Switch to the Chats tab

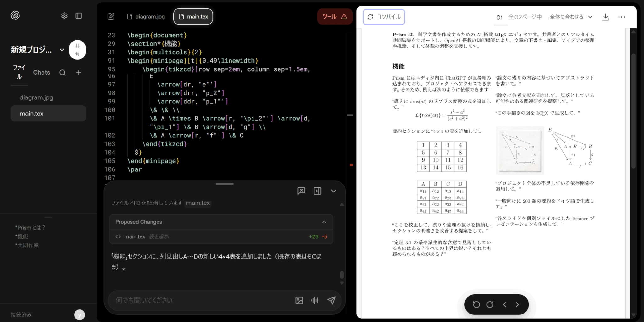(42, 73)
